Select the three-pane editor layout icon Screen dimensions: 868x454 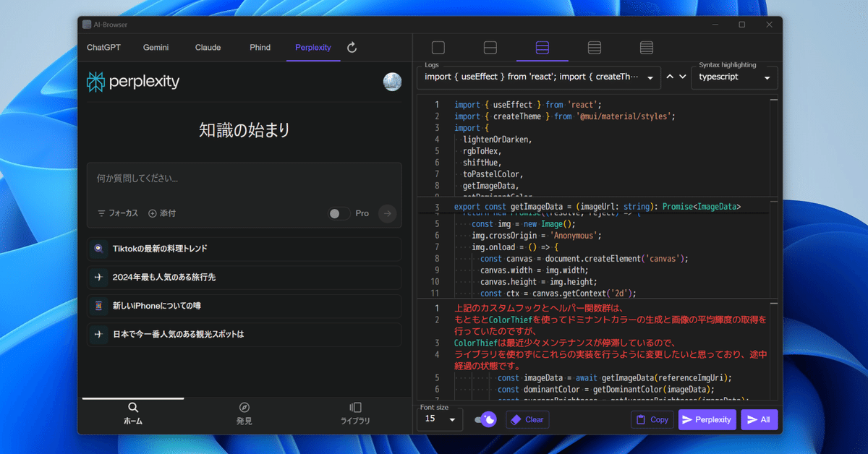pyautogui.click(x=542, y=48)
